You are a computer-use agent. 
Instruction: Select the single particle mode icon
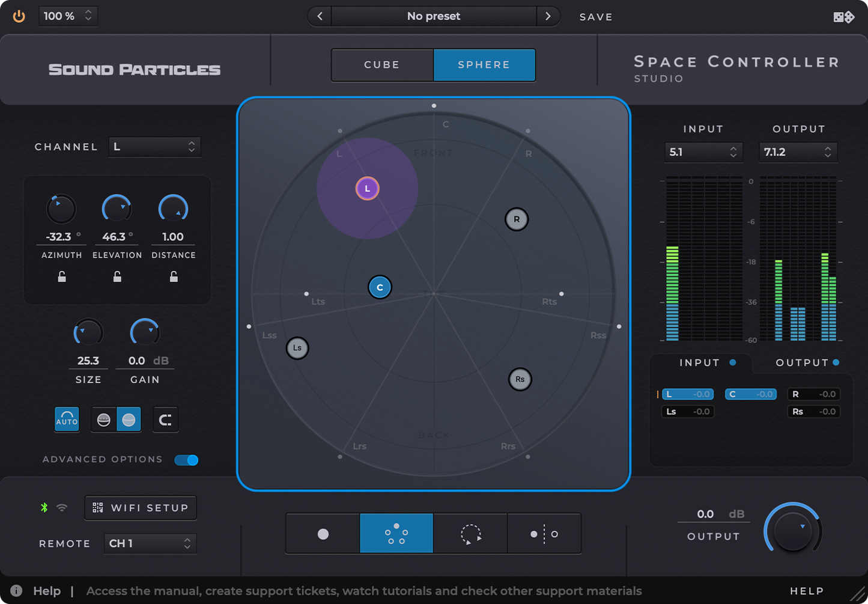coord(323,533)
